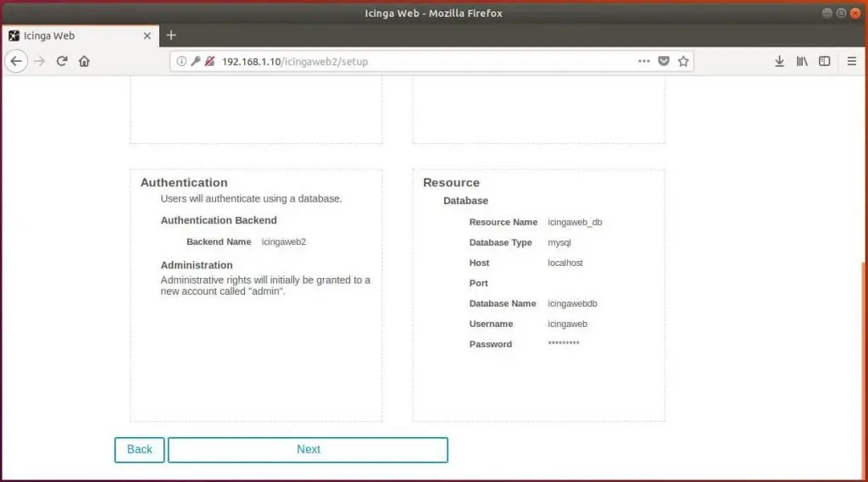Close the Icinga Web tab
Viewport: 868px width, 482px height.
147,36
